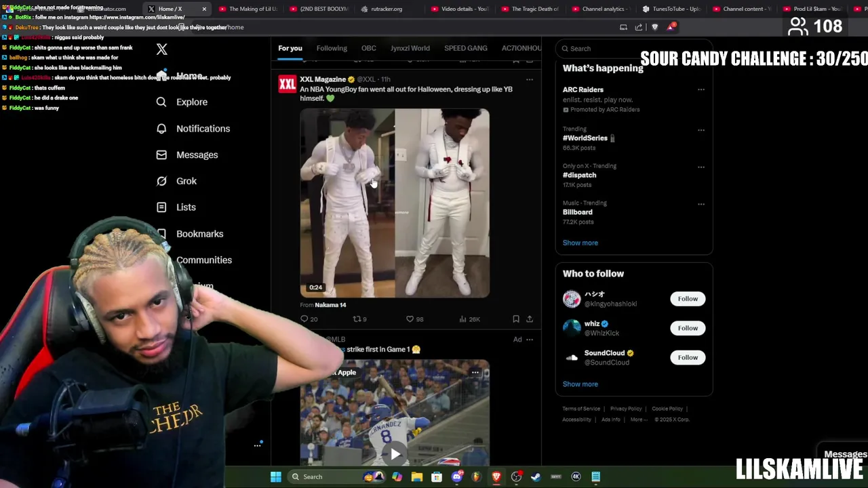View analytics of the XXL Magazine post
This screenshot has height=488, width=868.
tap(469, 319)
